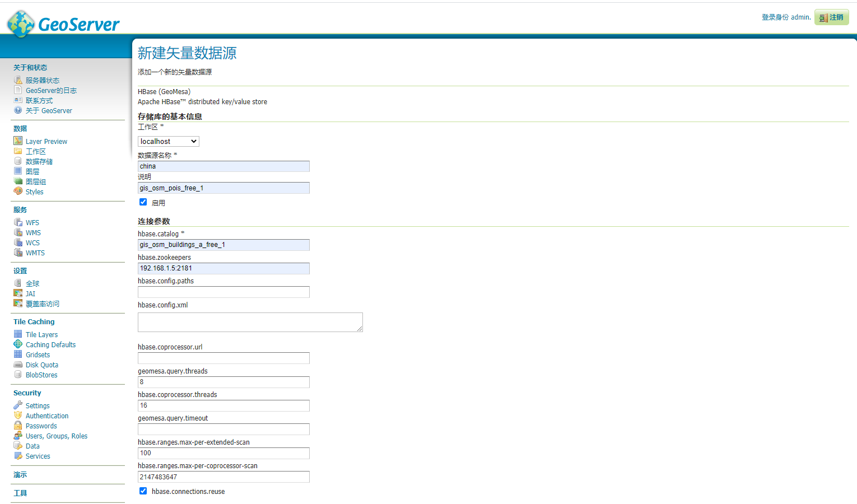Select the 图层组 layer group icon

17,181
